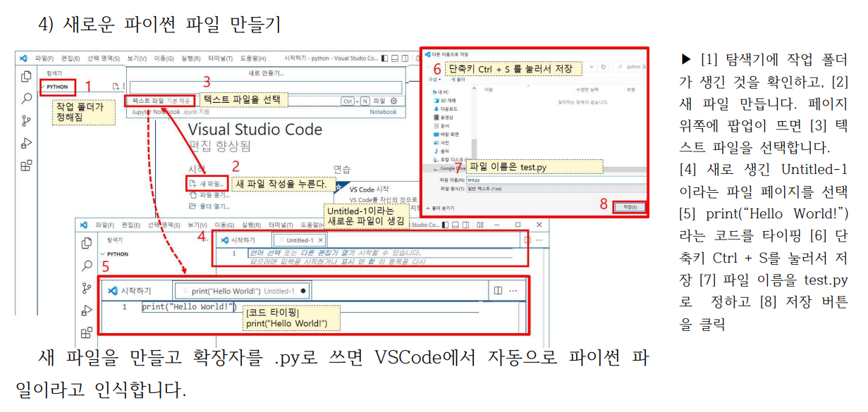The image size is (868, 412).
Task: Open 보기(V) menu in upper VS Code window
Action: 137,58
